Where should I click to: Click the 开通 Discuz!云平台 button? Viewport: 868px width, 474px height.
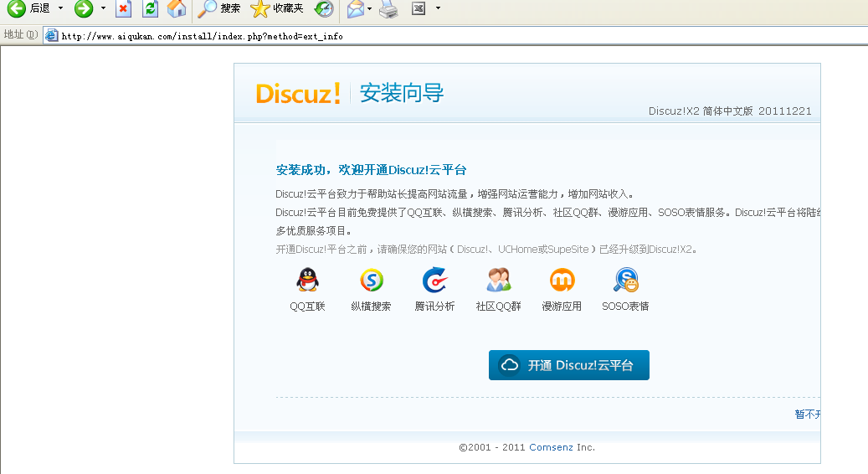click(569, 365)
